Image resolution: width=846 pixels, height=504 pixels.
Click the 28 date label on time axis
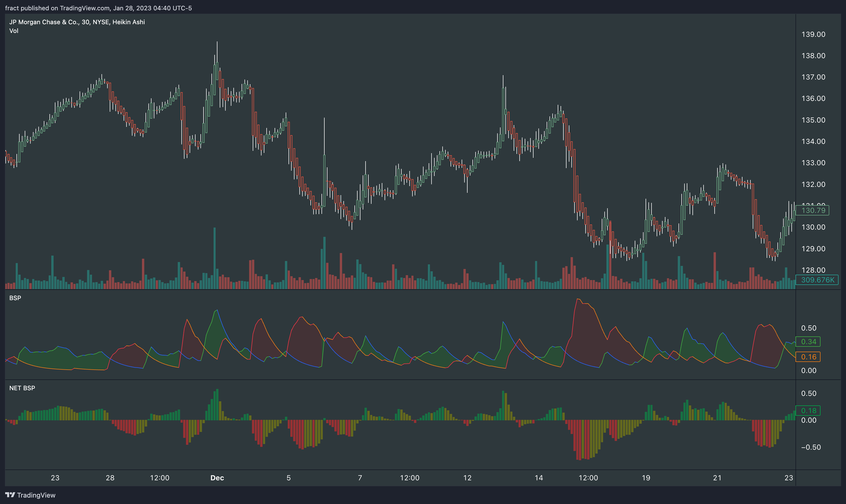tap(110, 478)
